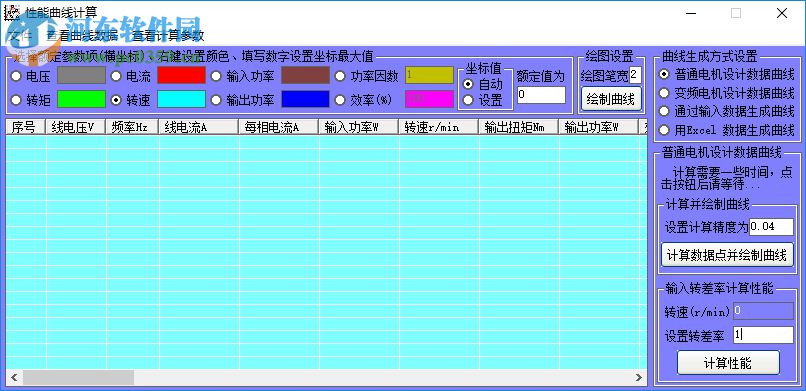Viewport: 806px width, 391px height.
Task: Click the 线电流A column header
Action: (x=199, y=127)
